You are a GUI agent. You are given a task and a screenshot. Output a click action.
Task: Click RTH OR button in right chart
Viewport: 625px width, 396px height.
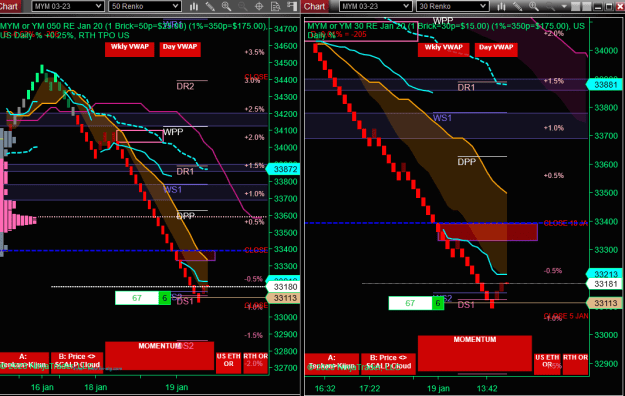[576, 364]
